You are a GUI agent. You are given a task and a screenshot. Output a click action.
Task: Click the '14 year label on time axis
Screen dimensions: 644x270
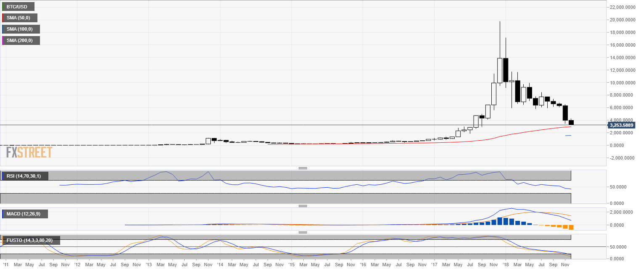[220, 265]
